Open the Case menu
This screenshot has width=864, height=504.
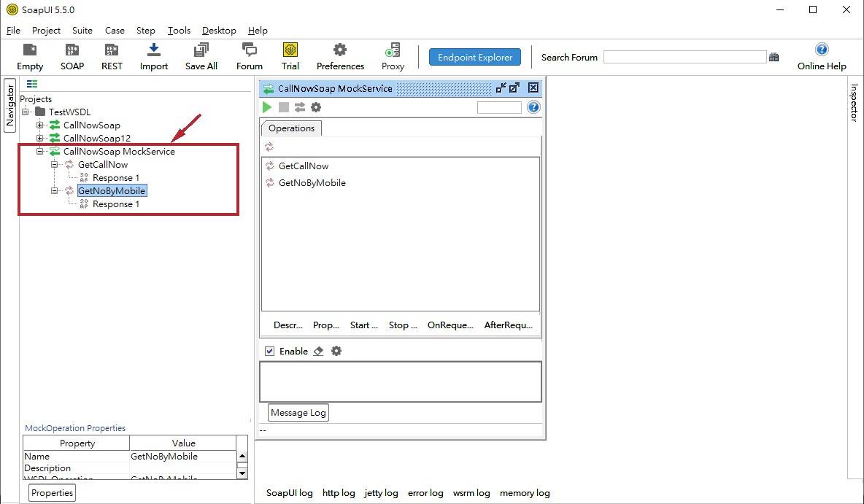pyautogui.click(x=115, y=31)
